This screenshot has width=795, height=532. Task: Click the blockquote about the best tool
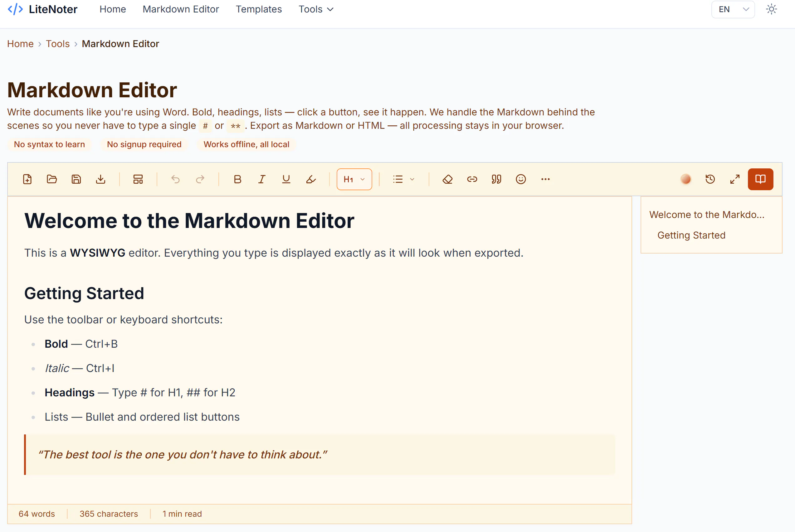click(320, 455)
